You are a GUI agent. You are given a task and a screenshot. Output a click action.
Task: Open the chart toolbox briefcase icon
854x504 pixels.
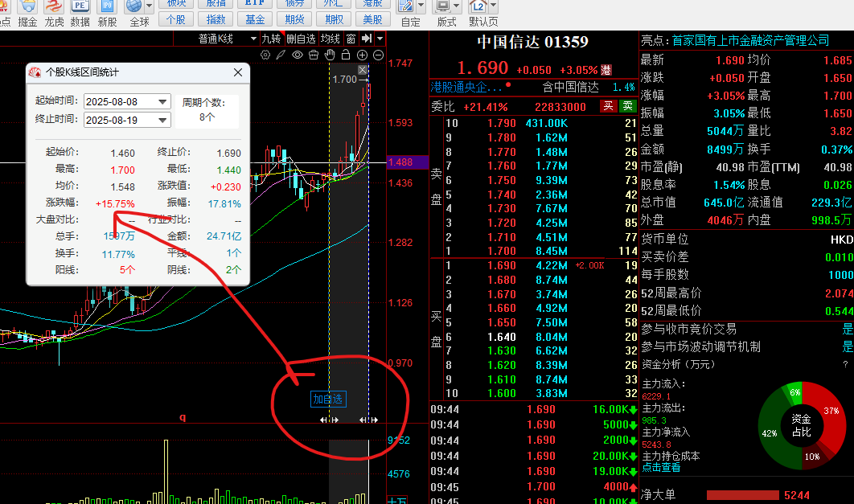[x=313, y=55]
